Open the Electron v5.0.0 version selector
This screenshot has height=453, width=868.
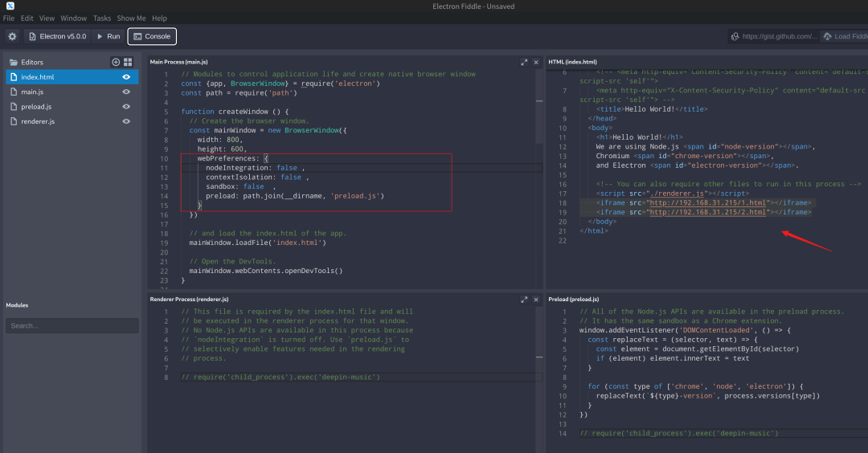pyautogui.click(x=56, y=36)
